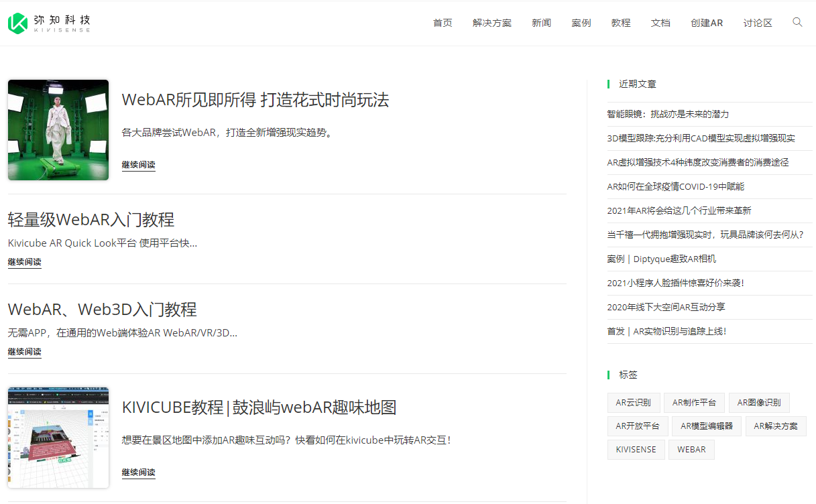
Task: Open the 鼓浪屿 map editor thumbnail
Action: point(58,438)
